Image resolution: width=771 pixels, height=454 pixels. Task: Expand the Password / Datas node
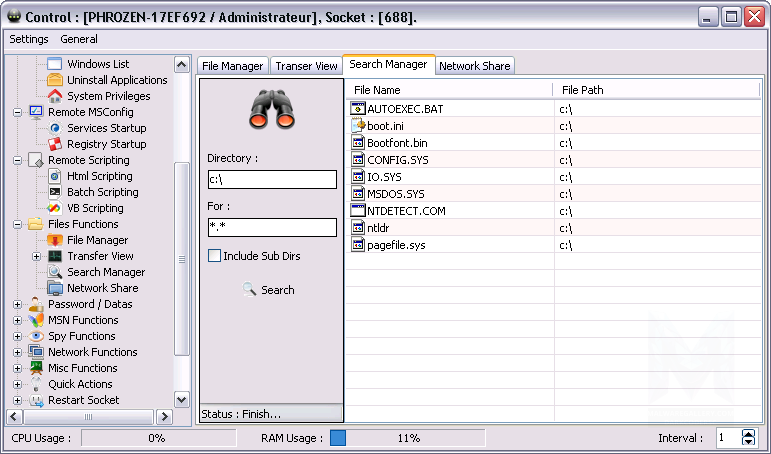tap(18, 304)
